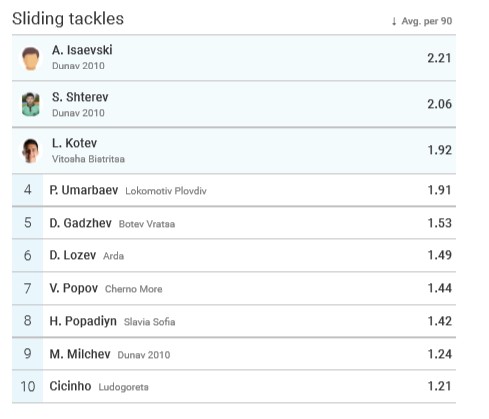Open A. Isaevski player name link
Viewport: 489px width, 419px height.
click(82, 50)
